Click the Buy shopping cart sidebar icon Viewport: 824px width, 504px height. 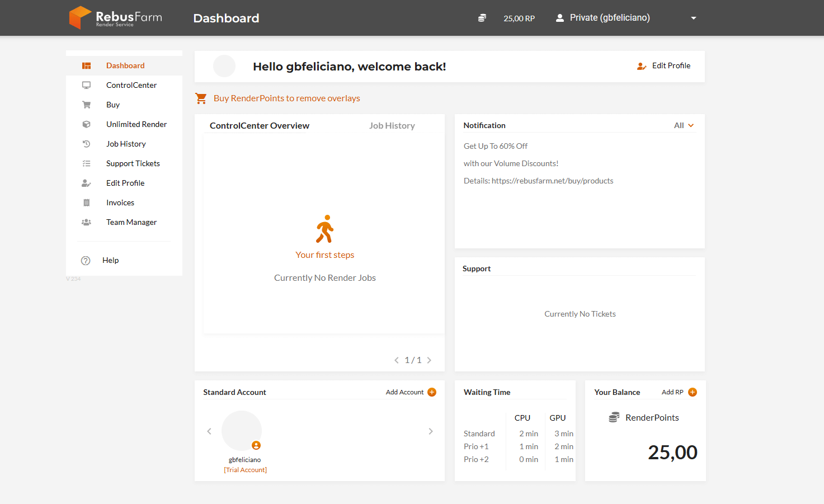(86, 105)
